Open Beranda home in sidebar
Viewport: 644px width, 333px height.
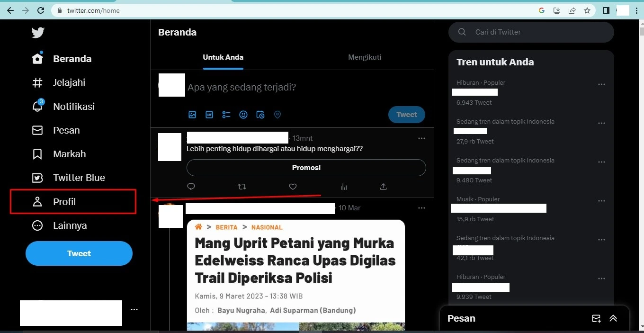pyautogui.click(x=62, y=59)
